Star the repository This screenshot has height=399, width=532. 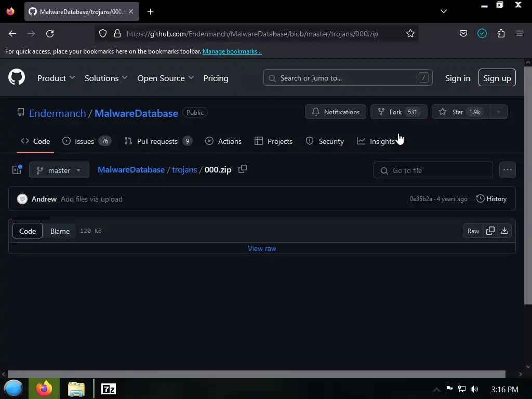(461, 112)
